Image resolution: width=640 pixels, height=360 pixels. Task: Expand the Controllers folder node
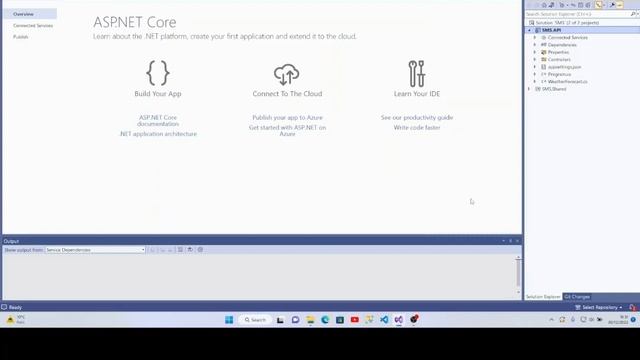coord(535,60)
